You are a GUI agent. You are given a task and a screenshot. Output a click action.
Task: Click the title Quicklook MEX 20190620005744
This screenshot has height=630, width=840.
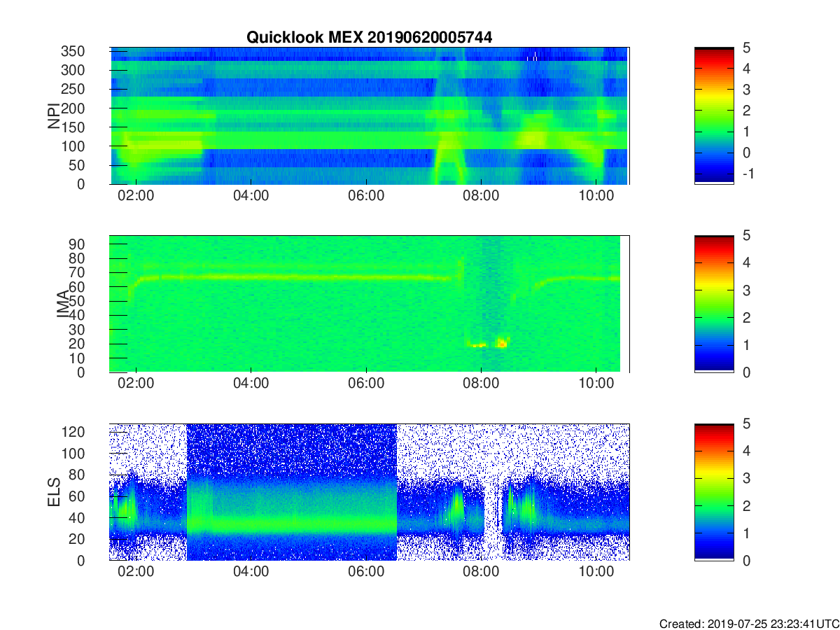[x=369, y=38]
